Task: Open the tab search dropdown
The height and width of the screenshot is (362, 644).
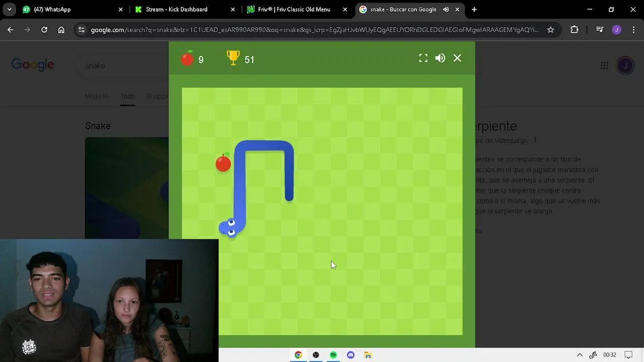Action: (x=9, y=10)
